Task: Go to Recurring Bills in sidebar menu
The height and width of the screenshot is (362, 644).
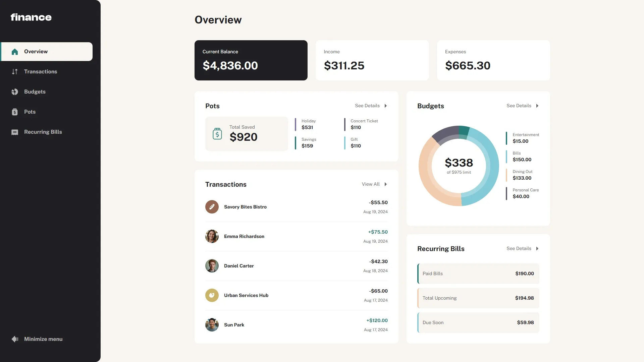Action: pyautogui.click(x=43, y=132)
